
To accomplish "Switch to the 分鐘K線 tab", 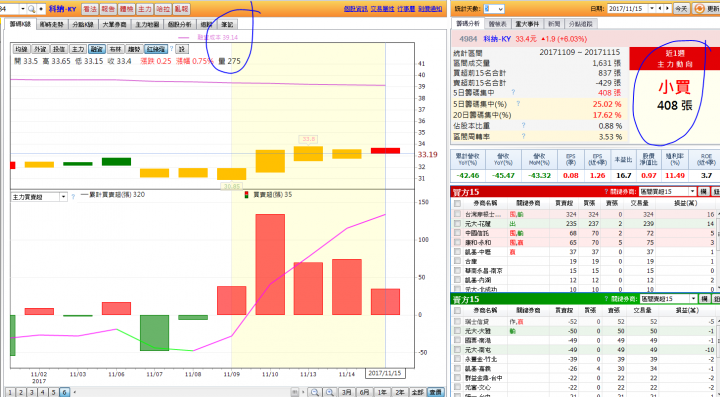I will click(x=83, y=24).
